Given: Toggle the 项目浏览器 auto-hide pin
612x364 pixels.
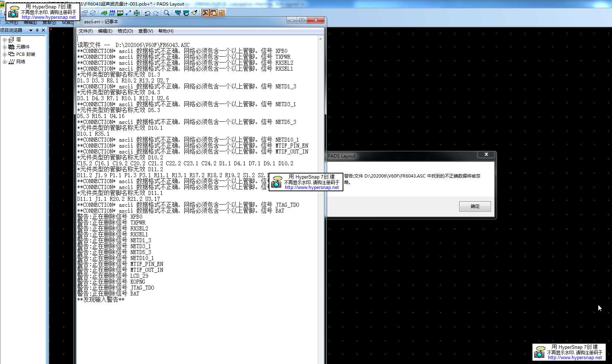Looking at the screenshot, I should (x=37, y=30).
